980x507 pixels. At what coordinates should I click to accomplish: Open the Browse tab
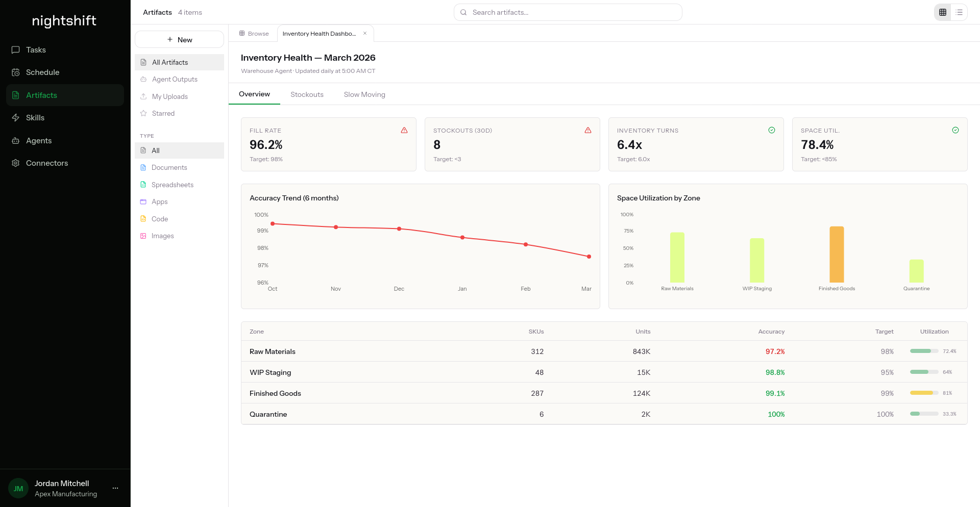pyautogui.click(x=254, y=34)
